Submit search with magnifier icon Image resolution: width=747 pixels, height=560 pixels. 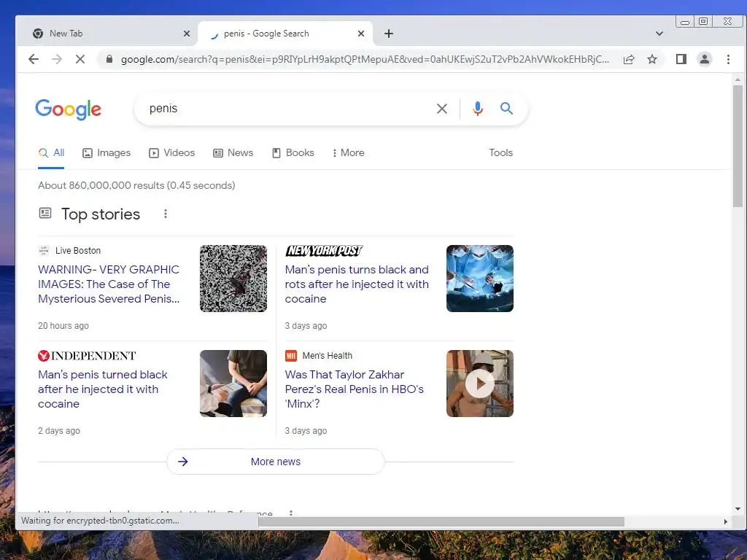click(506, 109)
